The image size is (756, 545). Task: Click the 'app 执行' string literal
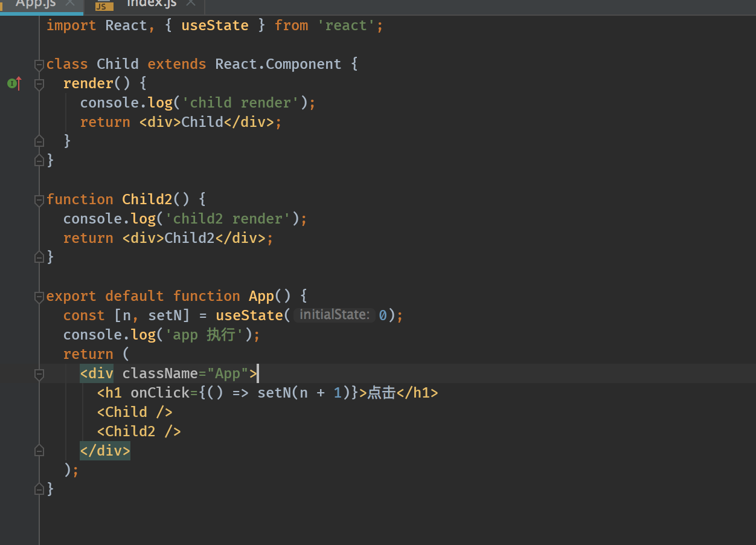(203, 335)
